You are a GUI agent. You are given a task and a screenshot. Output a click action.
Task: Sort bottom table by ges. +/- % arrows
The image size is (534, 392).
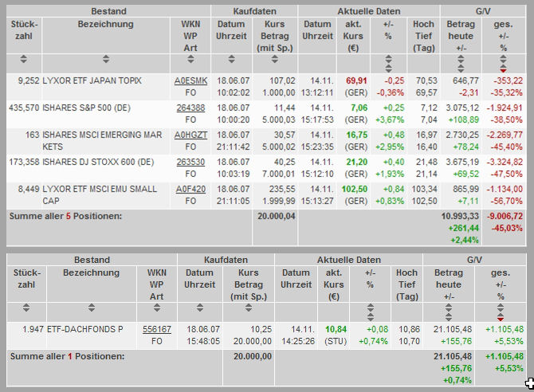(500, 312)
